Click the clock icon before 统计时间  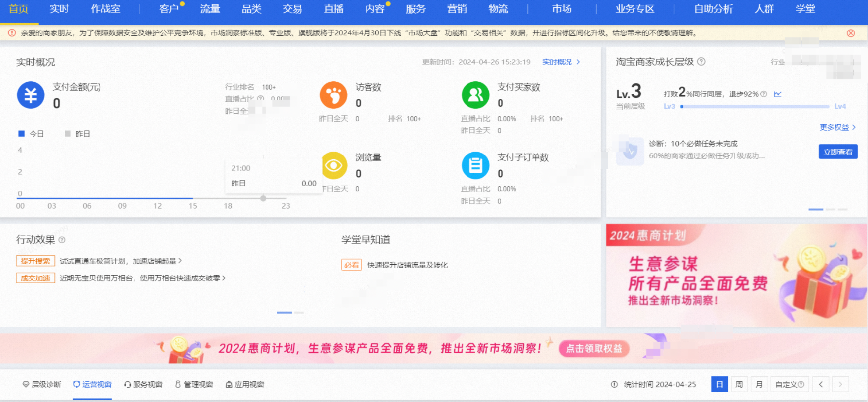(614, 385)
